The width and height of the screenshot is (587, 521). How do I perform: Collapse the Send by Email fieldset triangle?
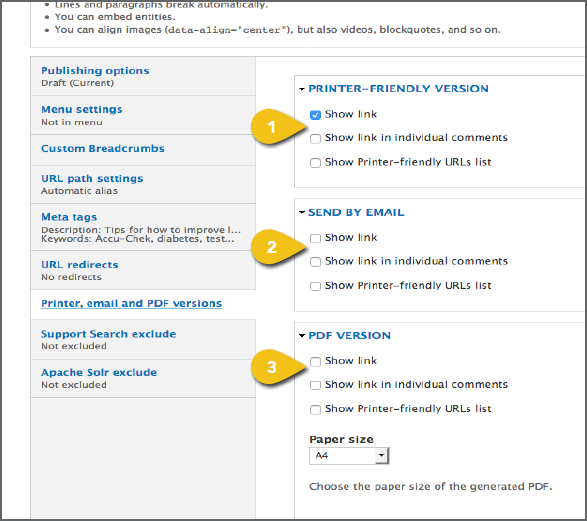[302, 212]
